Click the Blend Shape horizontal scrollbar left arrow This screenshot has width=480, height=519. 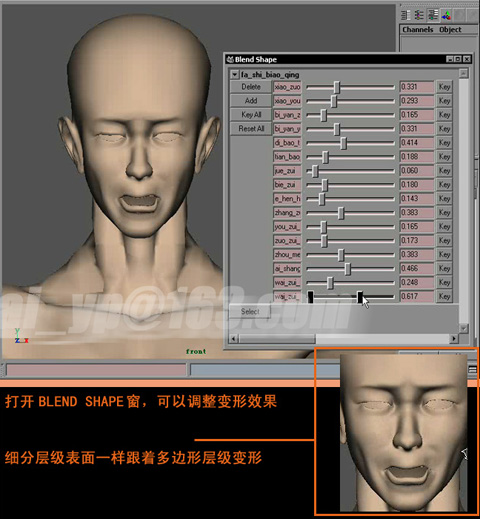point(233,339)
